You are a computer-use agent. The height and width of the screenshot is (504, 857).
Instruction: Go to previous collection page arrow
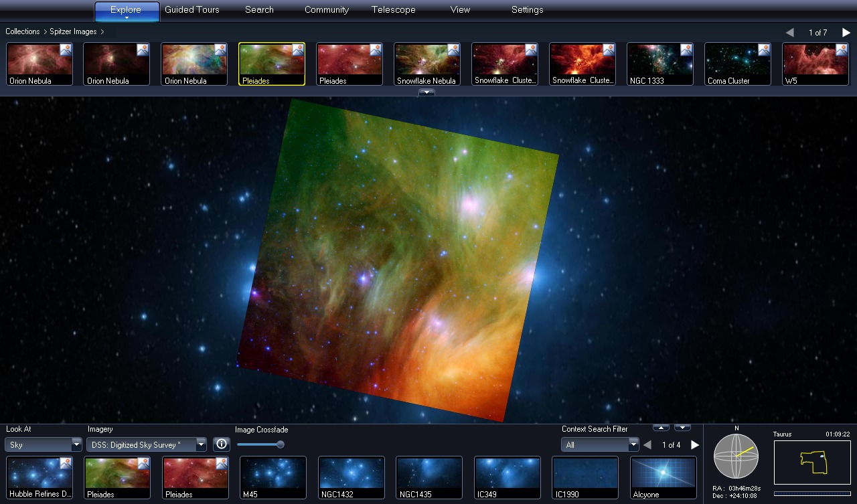pos(790,32)
